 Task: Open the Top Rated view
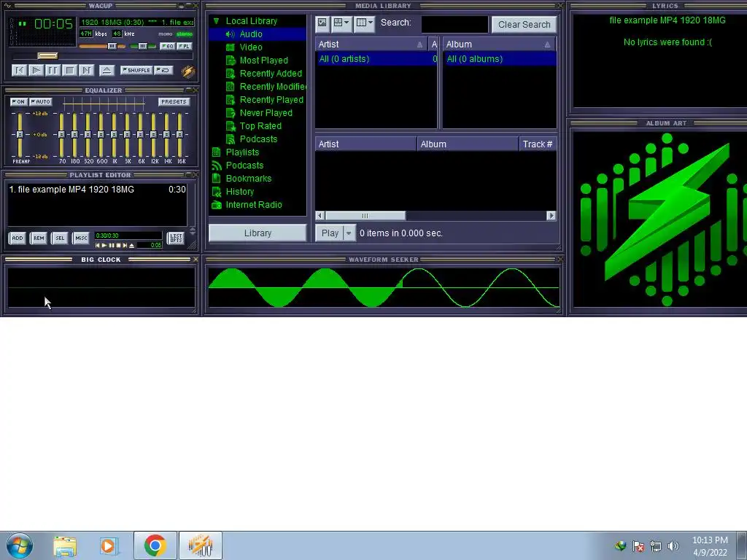click(260, 125)
